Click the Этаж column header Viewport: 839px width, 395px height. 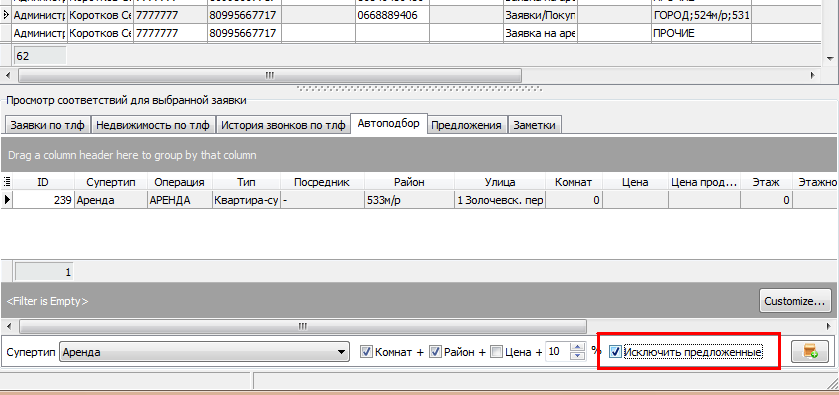[x=766, y=182]
